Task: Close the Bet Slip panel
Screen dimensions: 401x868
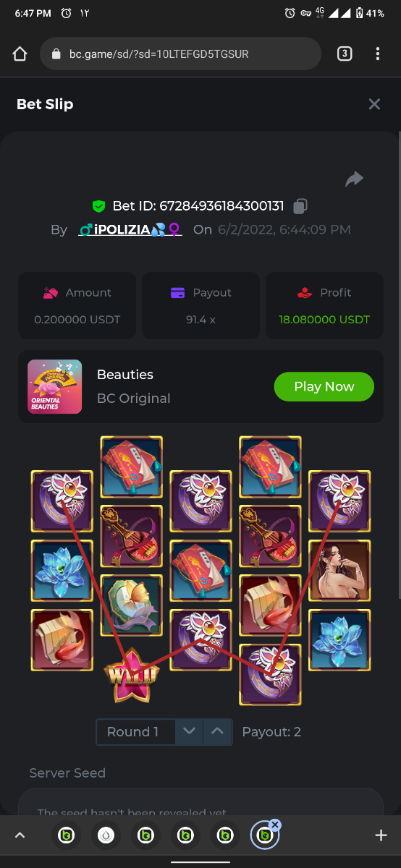Action: coord(374,104)
